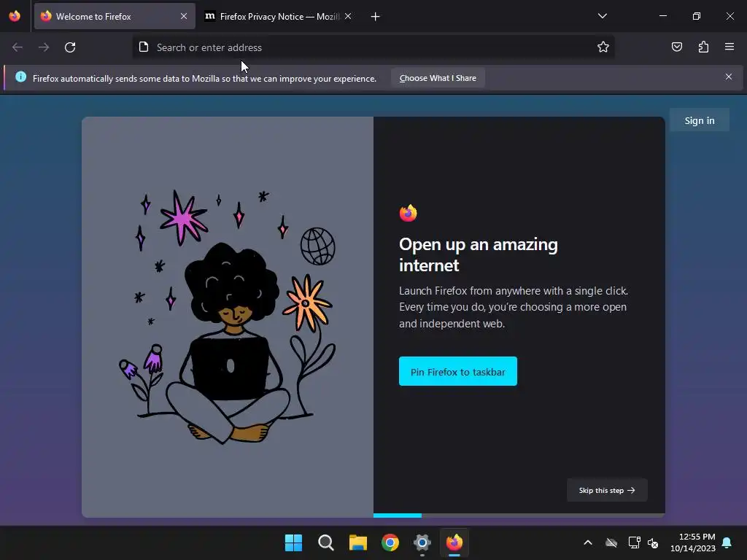The image size is (747, 560).
Task: Focus the Search or enter address field
Action: (x=374, y=47)
